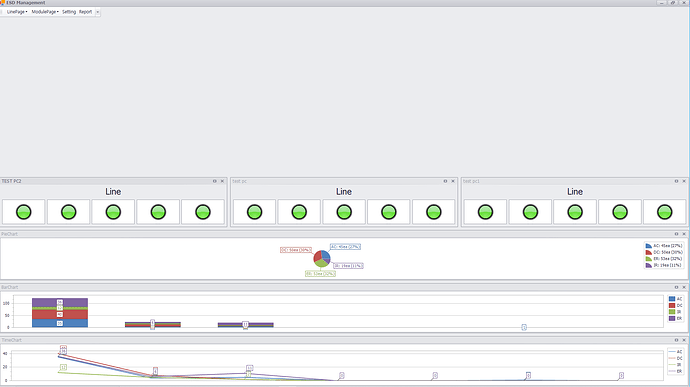
Task: Click the ER swatch in BarChart legend
Action: (672, 318)
